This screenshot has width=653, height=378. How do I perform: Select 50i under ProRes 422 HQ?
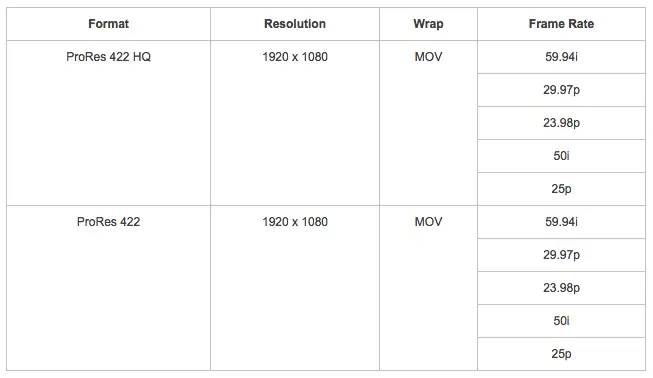(561, 156)
